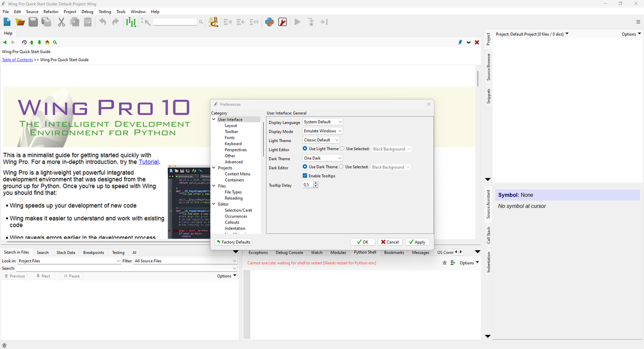Image resolution: width=644 pixels, height=349 pixels.
Task: Select Keyboard in the category tree
Action: (233, 144)
